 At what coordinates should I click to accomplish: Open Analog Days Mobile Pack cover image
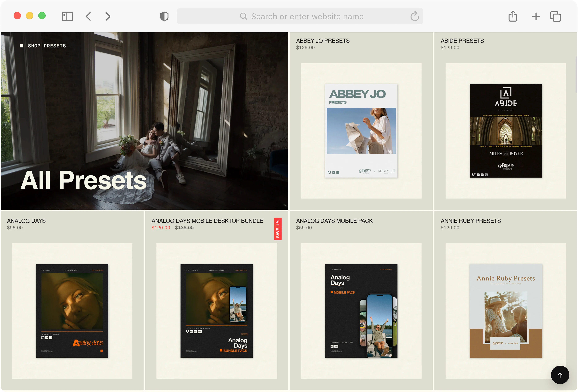361,311
